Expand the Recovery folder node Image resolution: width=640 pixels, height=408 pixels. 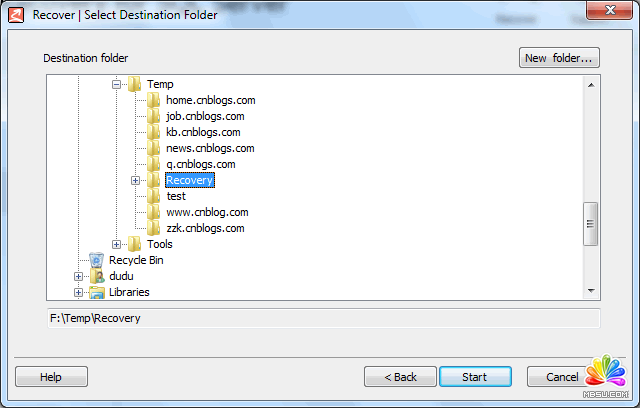pyautogui.click(x=136, y=180)
